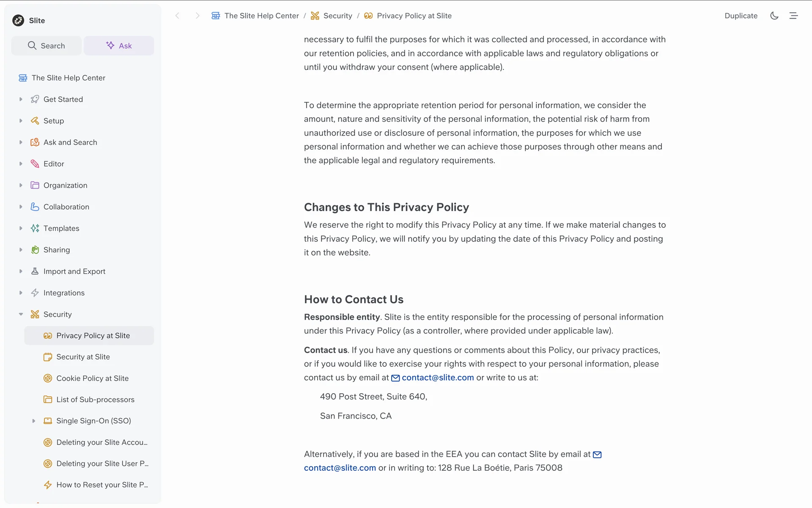Click the Duplicate button
Screen dimensions: 812x508
pos(741,16)
